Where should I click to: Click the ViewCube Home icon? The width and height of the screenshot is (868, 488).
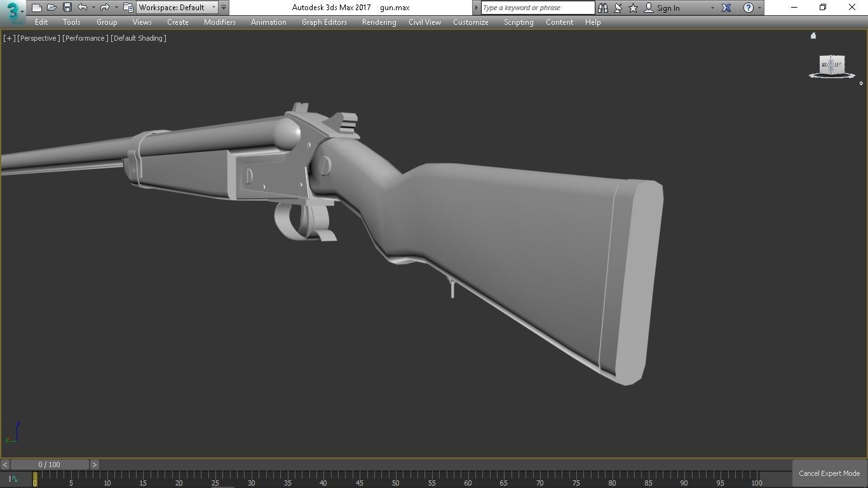coord(813,36)
